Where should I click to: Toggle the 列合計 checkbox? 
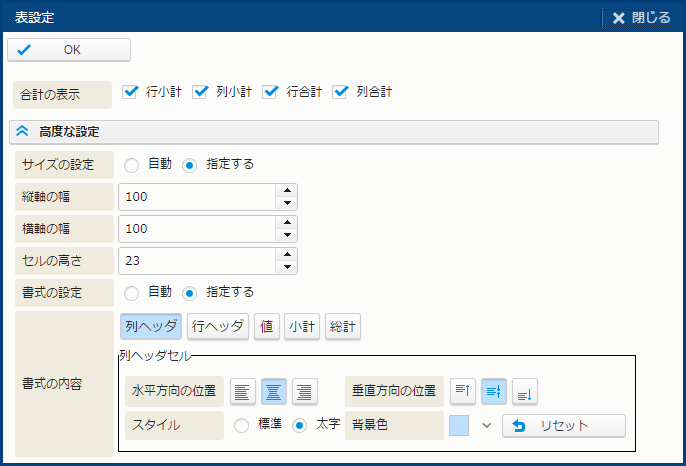coord(340,92)
